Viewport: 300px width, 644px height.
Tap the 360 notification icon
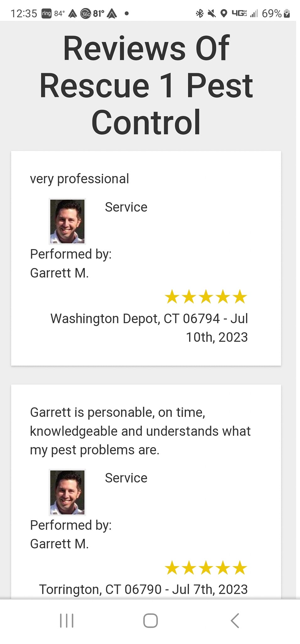tap(86, 14)
